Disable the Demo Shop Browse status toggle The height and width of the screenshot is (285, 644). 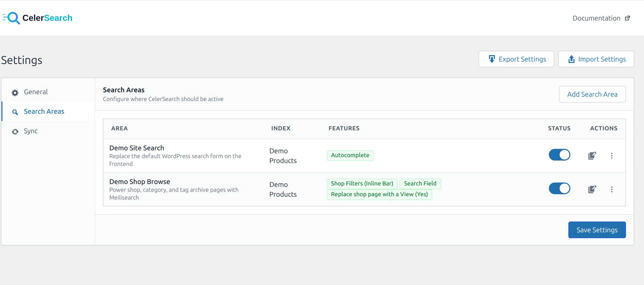(559, 189)
